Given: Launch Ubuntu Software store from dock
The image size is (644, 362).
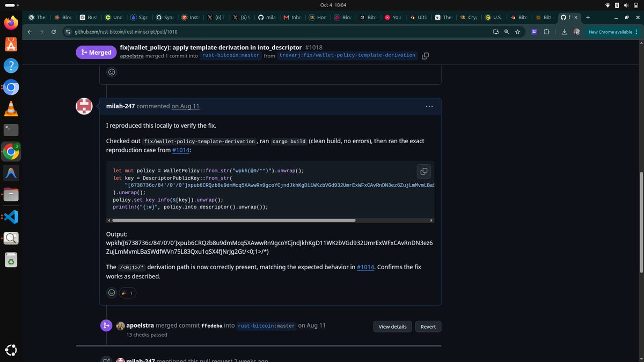Looking at the screenshot, I should (11, 44).
